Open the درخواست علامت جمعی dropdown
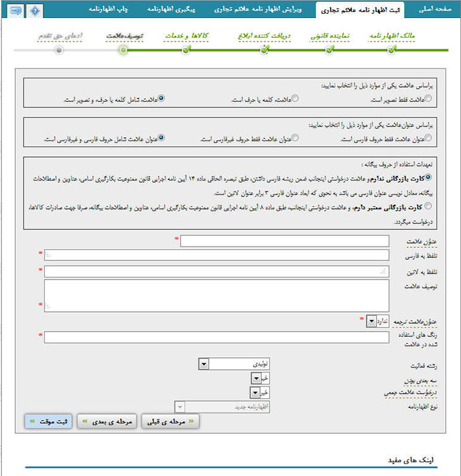Viewport: 461px width, 476px height. 259,393
